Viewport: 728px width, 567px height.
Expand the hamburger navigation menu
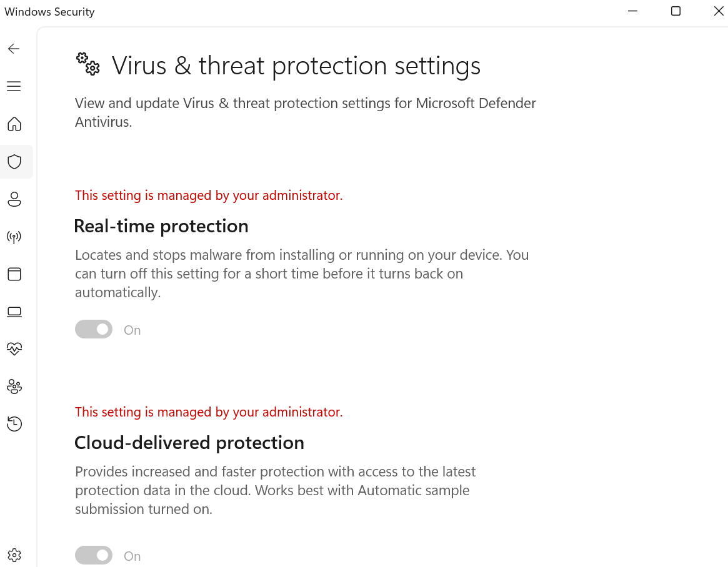tap(14, 86)
